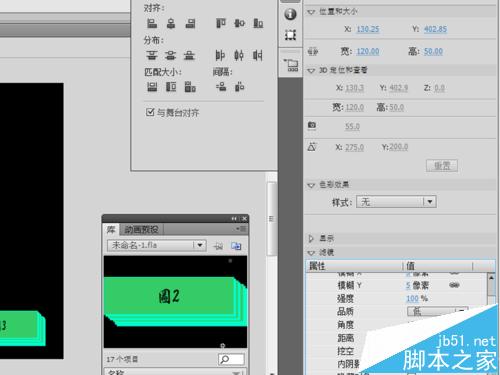
Task: Open the Info panel icon in the dock
Action: pyautogui.click(x=290, y=14)
